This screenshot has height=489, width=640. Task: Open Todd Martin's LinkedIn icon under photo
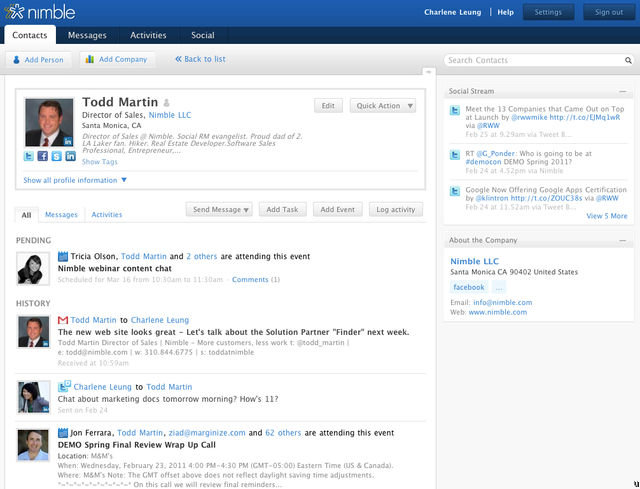pyautogui.click(x=70, y=156)
